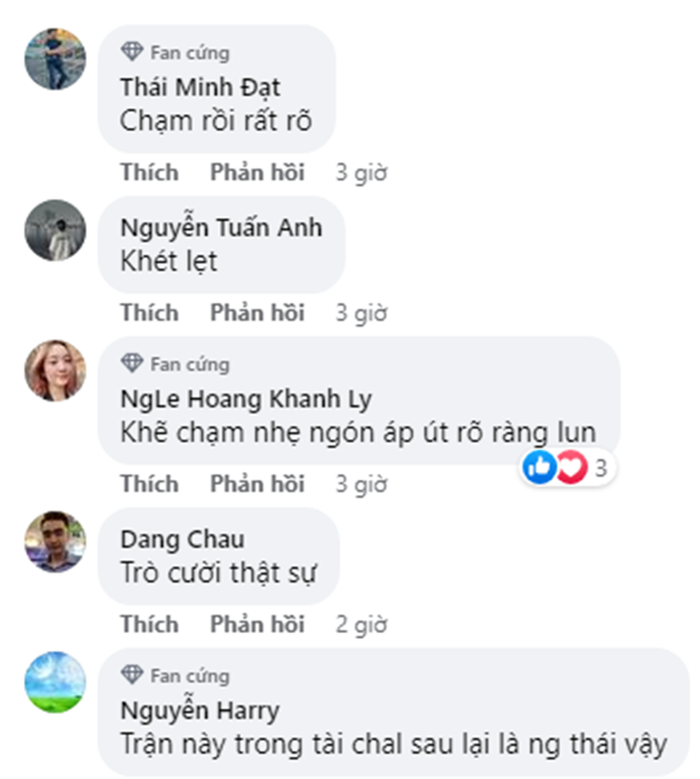
Task: Reply to Dang Chau using Phản hồi
Action: coord(257,624)
